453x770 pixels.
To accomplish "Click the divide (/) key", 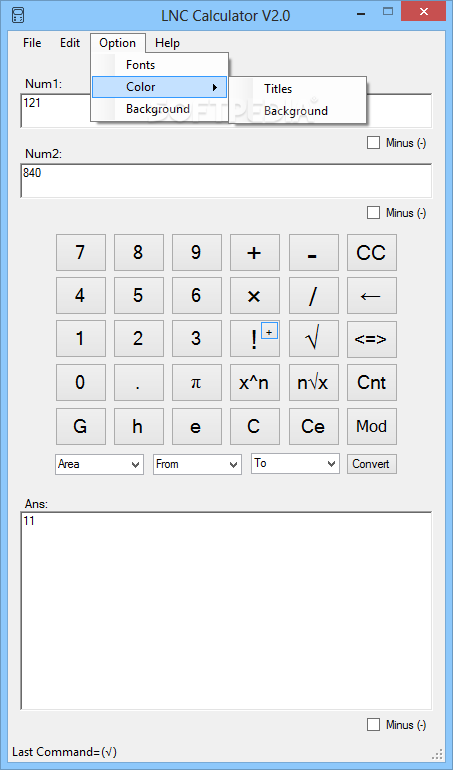I will (313, 296).
